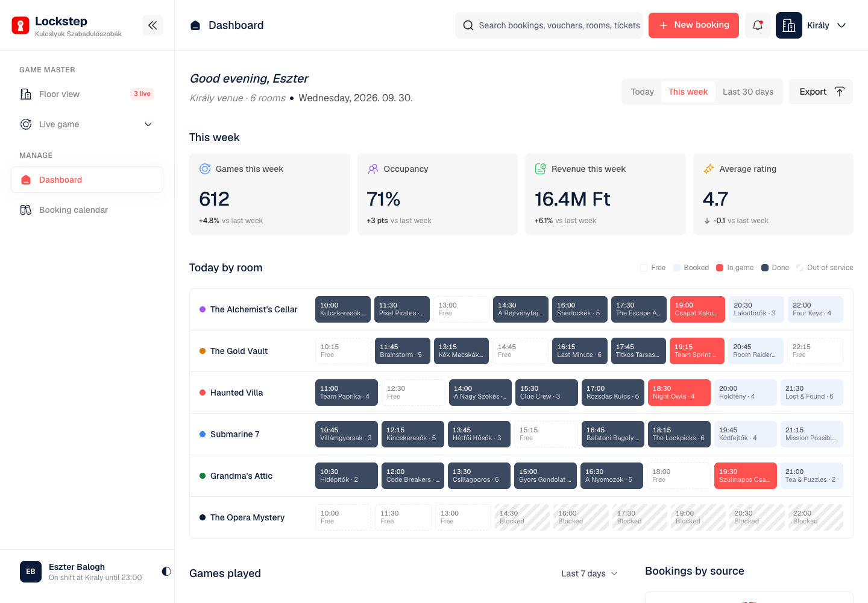Click the Booked legend swatch
Image resolution: width=868 pixels, height=603 pixels.
click(677, 268)
